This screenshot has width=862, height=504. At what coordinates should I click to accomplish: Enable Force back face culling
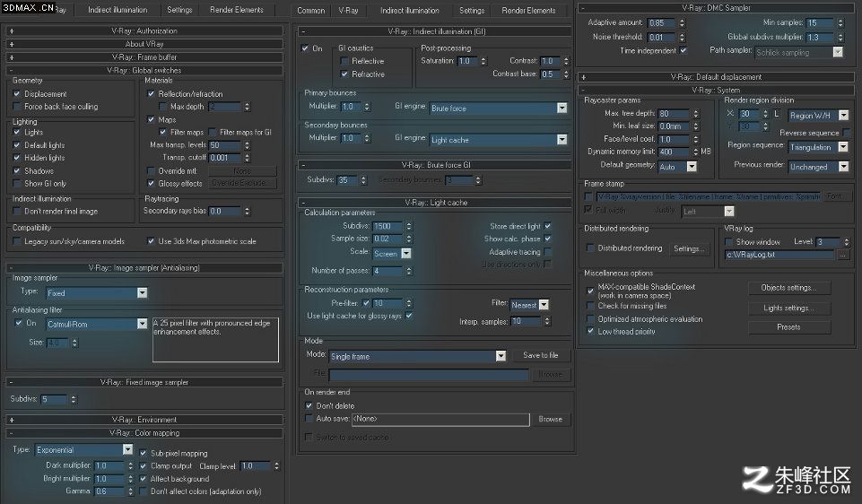coord(17,107)
